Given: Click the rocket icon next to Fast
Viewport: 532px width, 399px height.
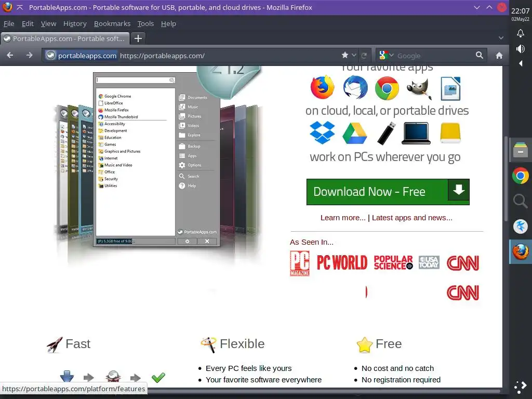Looking at the screenshot, I should click(x=55, y=345).
